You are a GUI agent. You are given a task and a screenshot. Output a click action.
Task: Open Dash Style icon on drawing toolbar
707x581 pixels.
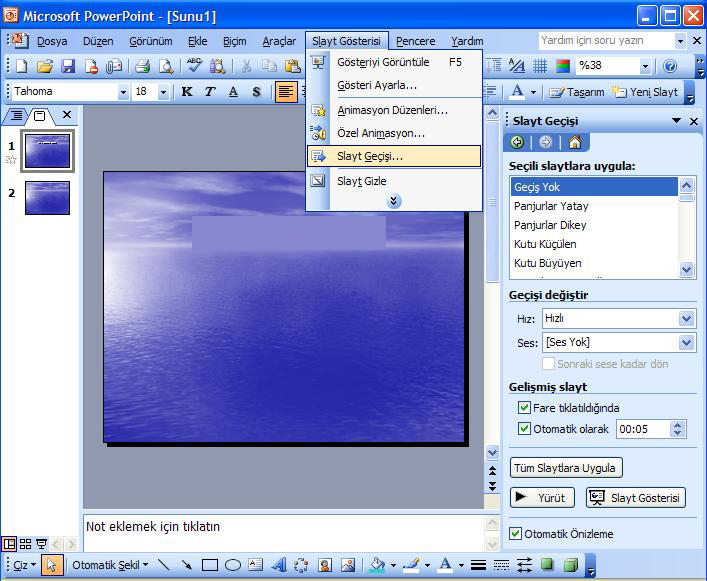[x=501, y=565]
